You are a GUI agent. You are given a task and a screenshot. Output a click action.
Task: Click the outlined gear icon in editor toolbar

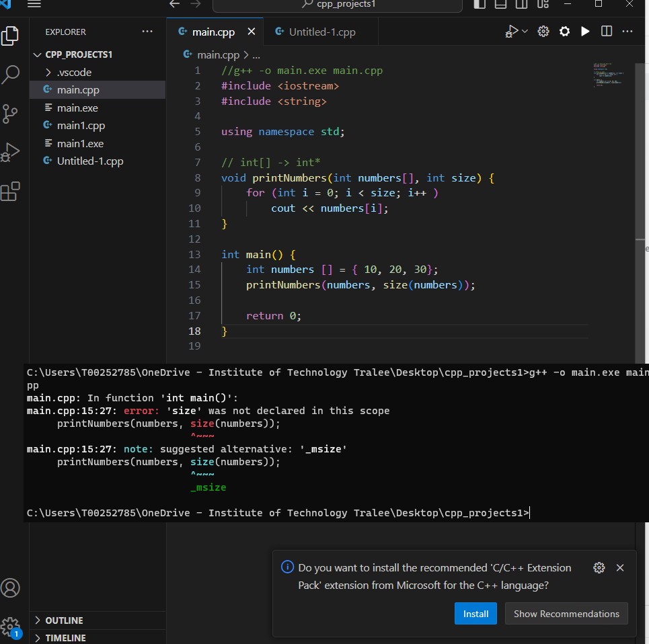[x=543, y=32]
